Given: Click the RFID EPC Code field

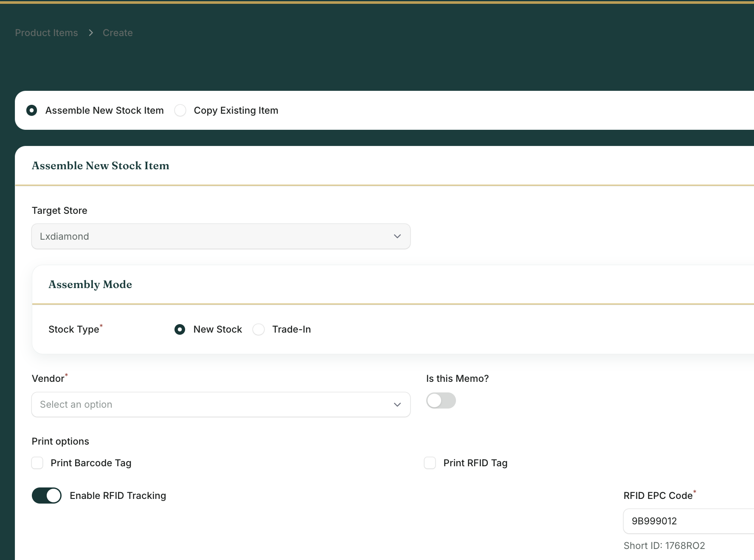Looking at the screenshot, I should [x=689, y=521].
